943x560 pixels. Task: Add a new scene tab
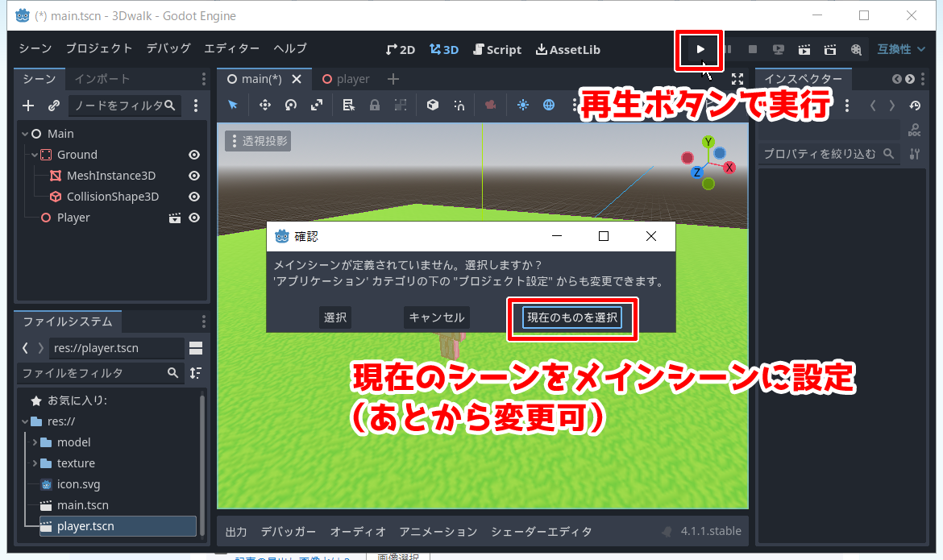click(x=393, y=79)
